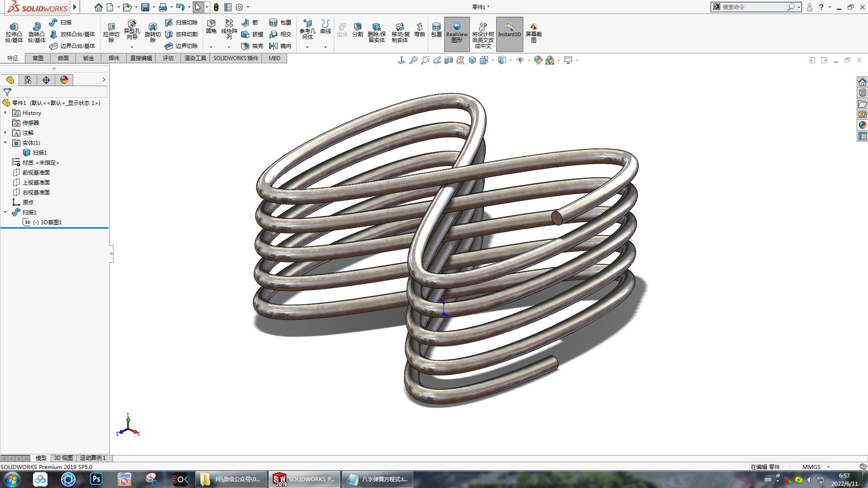Expand the 注解 annotations node
Screen dimensions: 868x488
pyautogui.click(x=5, y=133)
